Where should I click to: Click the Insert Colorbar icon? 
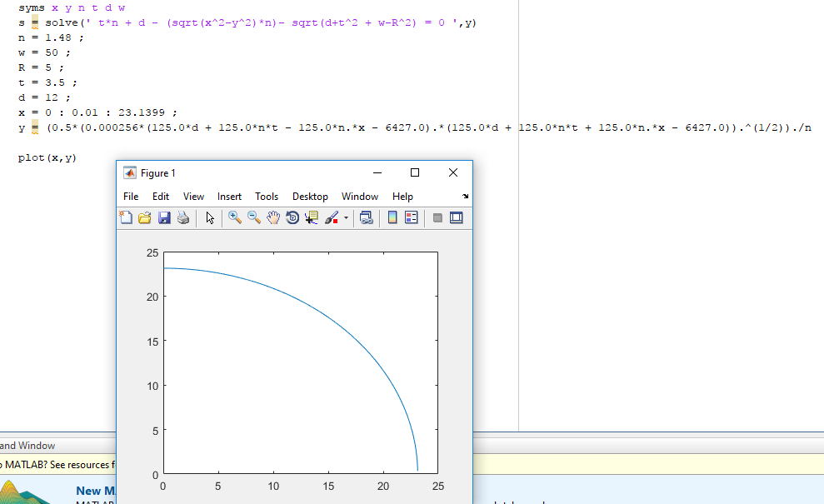point(392,218)
